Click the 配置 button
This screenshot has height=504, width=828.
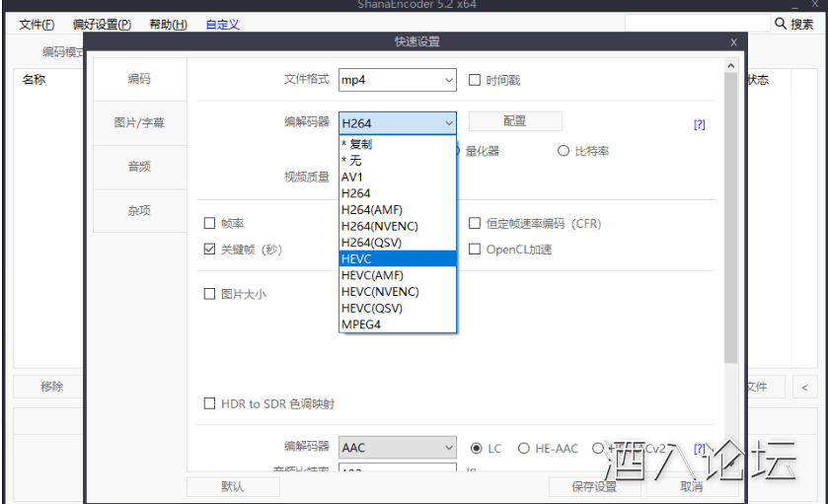515,121
